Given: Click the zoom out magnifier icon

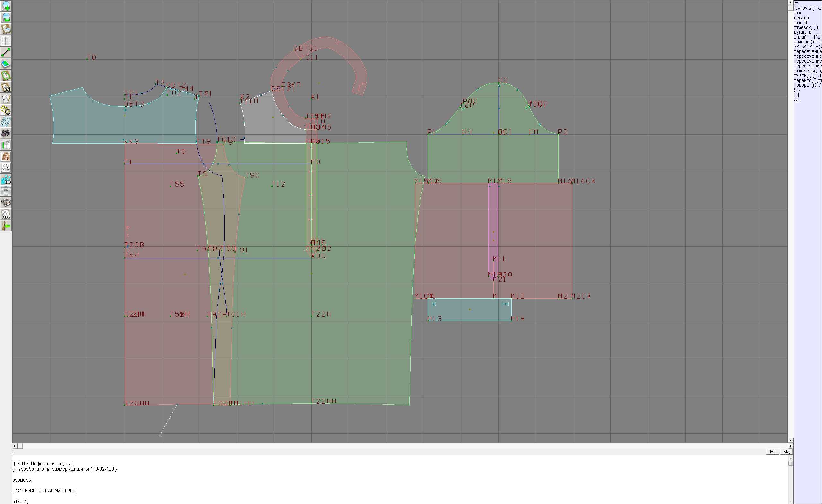Looking at the screenshot, I should tap(6, 17).
